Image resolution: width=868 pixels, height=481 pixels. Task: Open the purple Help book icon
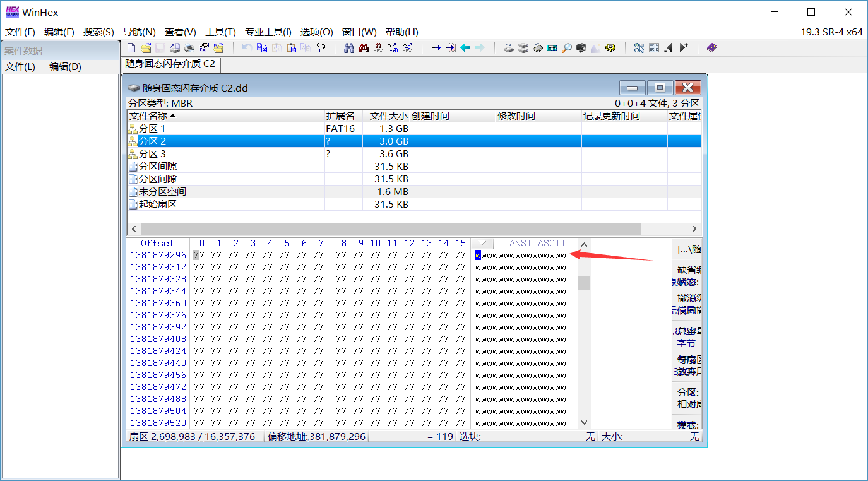point(711,47)
